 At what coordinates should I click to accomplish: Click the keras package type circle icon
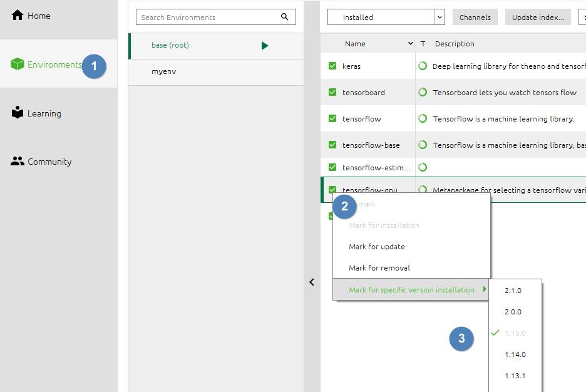pyautogui.click(x=423, y=66)
